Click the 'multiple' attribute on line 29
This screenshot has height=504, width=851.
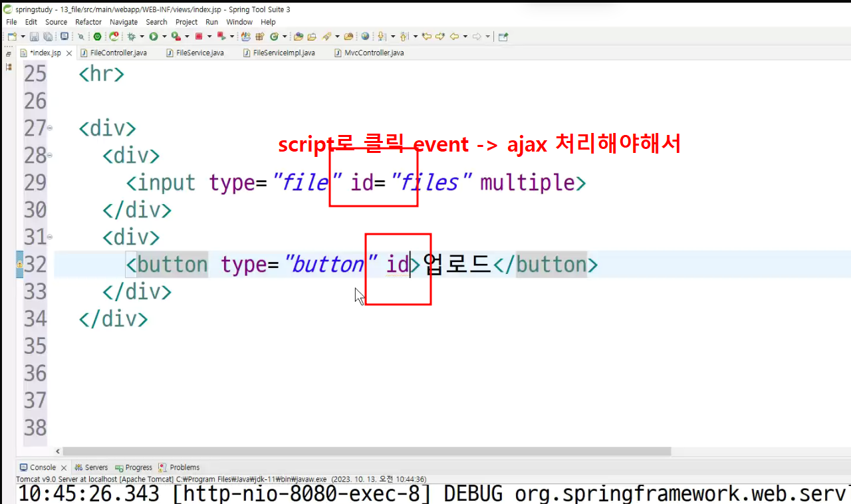[528, 182]
